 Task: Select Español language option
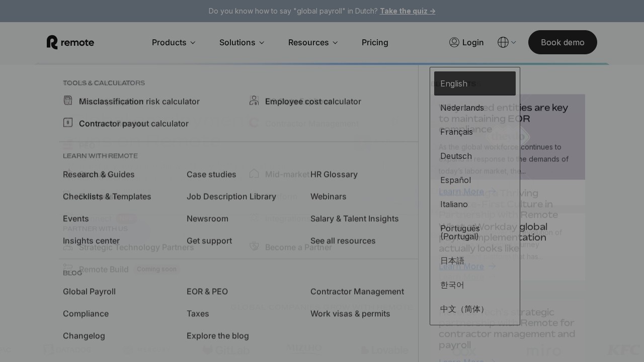tap(475, 180)
